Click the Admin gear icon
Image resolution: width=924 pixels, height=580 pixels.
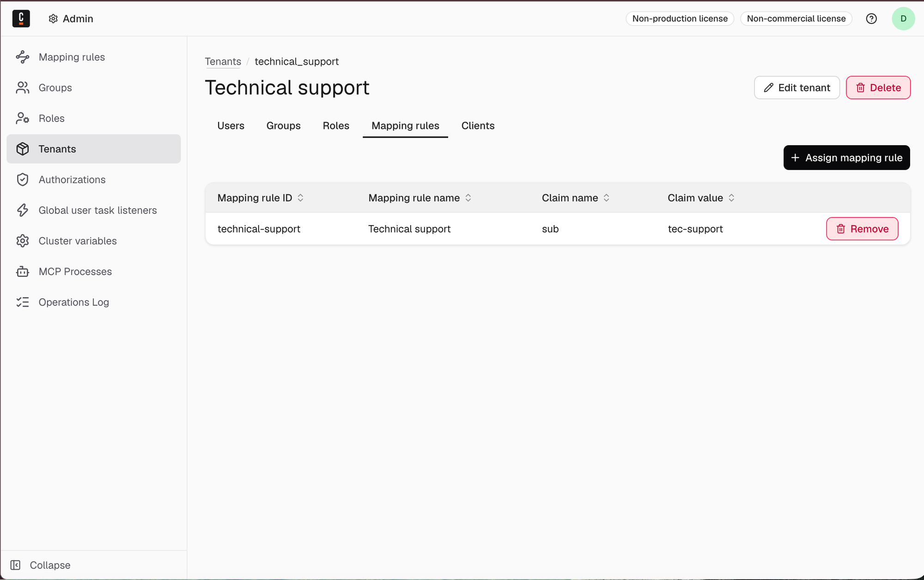click(53, 18)
